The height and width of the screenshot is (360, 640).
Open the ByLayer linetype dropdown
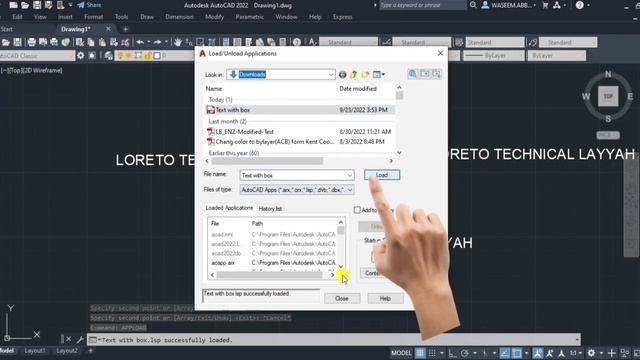(494, 56)
